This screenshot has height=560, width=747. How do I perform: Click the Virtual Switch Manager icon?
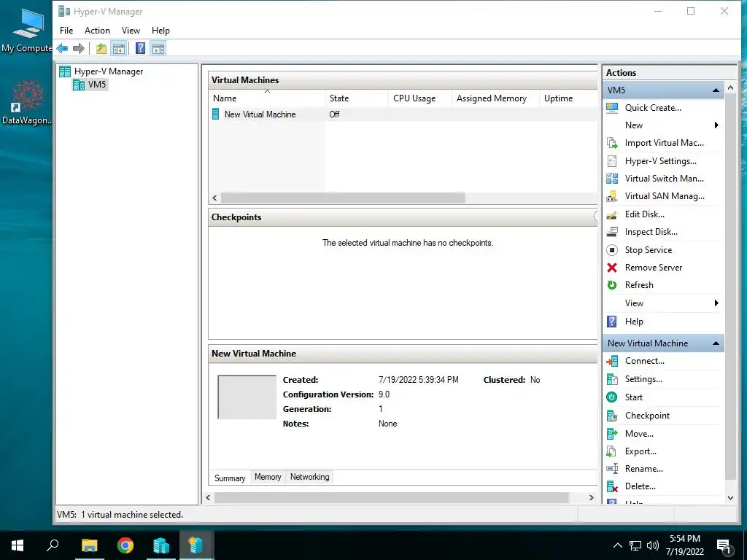[x=612, y=179]
